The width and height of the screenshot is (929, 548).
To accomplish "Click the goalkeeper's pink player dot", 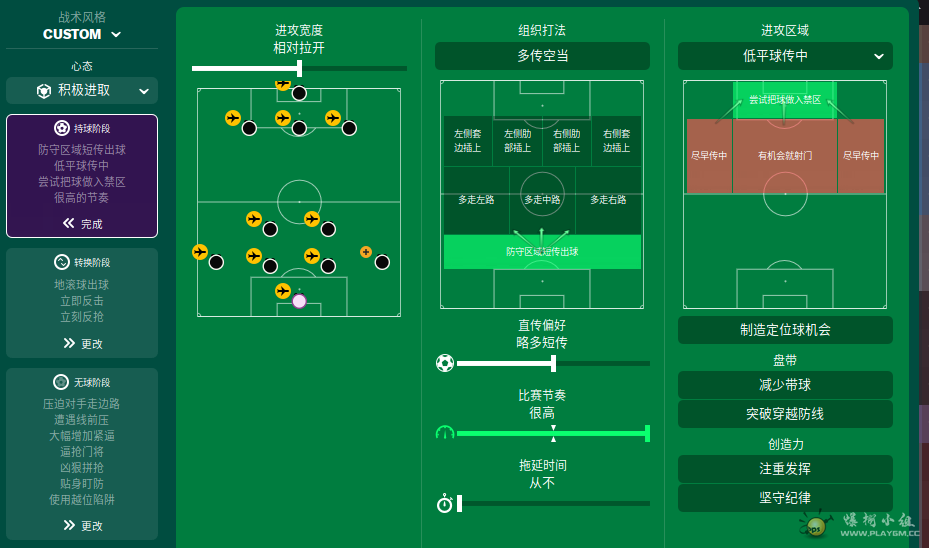I will pos(299,301).
